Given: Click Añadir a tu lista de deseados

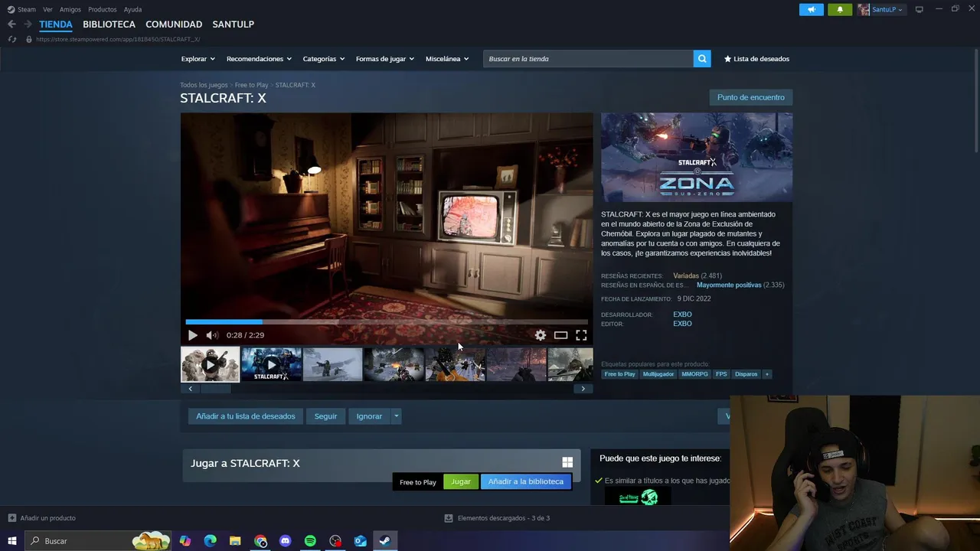Looking at the screenshot, I should click(245, 416).
